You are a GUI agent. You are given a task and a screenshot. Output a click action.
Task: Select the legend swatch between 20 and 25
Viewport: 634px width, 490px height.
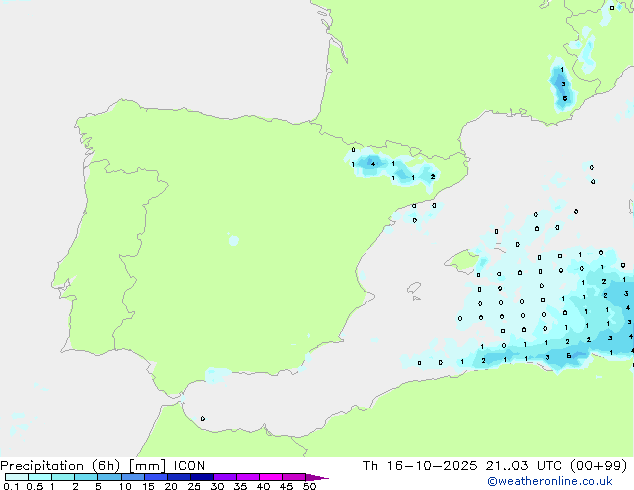click(x=179, y=477)
